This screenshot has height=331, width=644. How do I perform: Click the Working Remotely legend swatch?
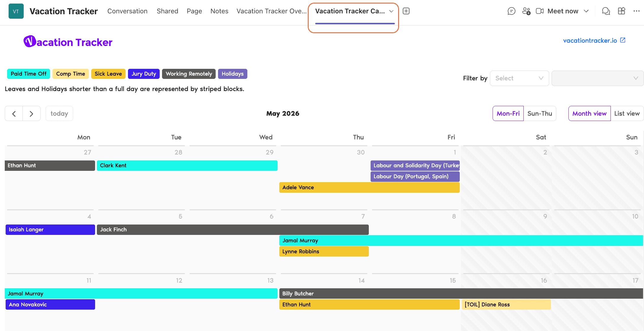click(189, 74)
